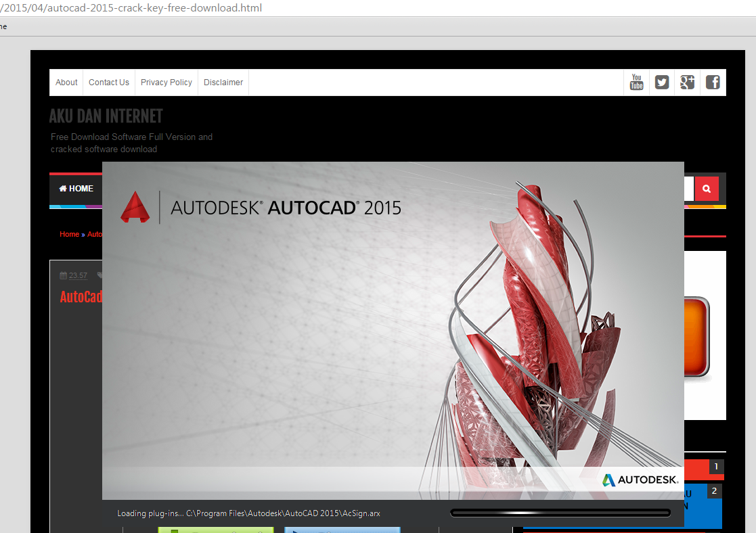Viewport: 756px width, 533px height.
Task: Click the orange button in the sidebar
Action: (x=696, y=336)
